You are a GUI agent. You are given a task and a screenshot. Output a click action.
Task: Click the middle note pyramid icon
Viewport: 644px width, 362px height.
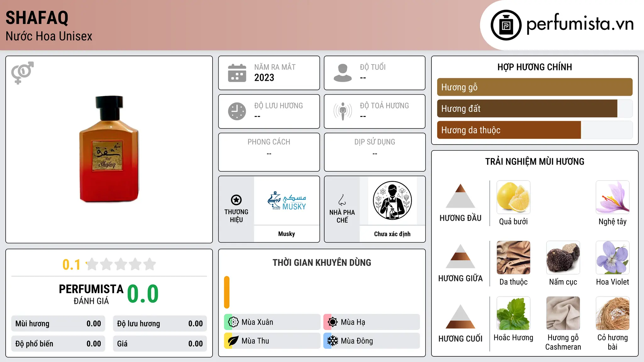pyautogui.click(x=460, y=256)
